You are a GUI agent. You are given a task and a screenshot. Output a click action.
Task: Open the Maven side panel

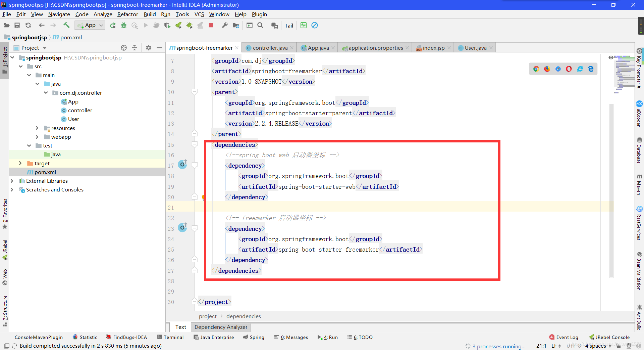639,184
